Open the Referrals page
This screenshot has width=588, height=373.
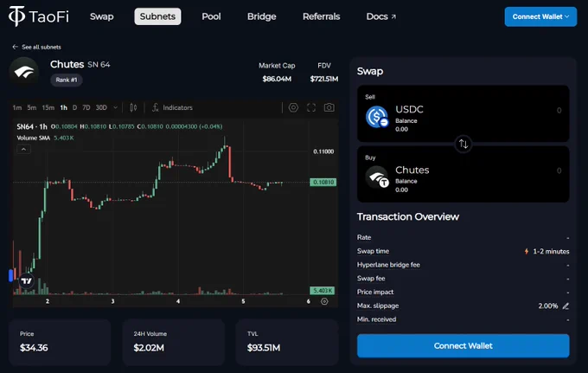coord(321,16)
